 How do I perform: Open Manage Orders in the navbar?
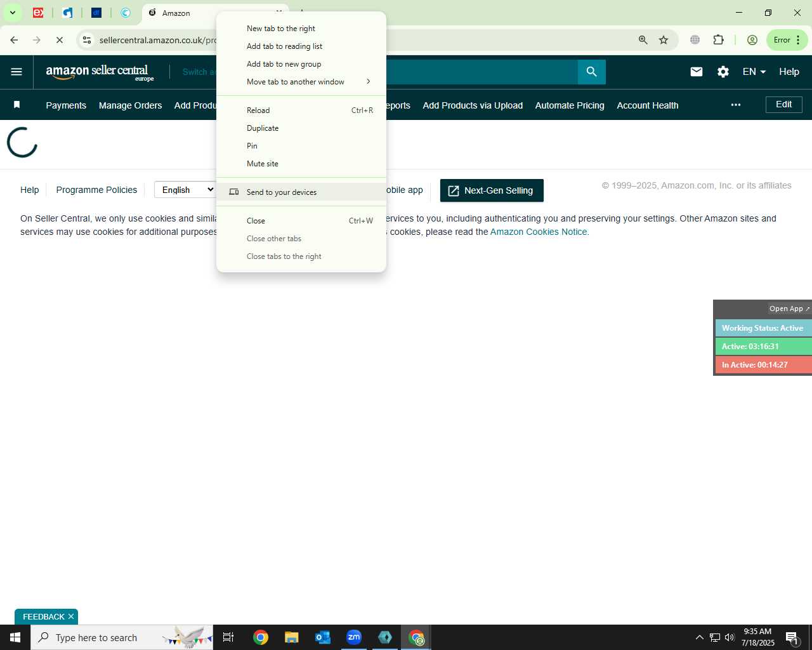(x=130, y=105)
